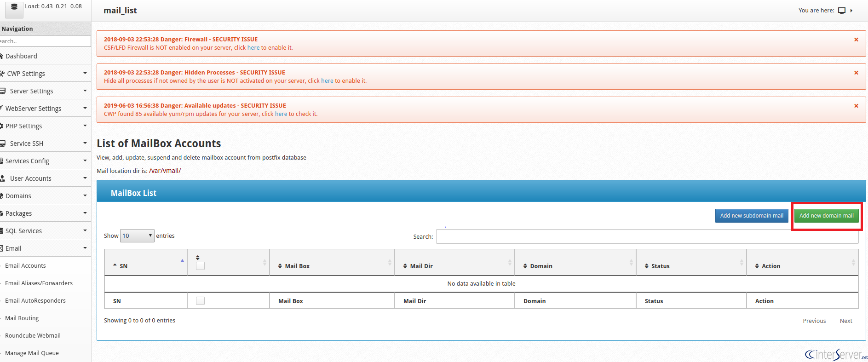Expand the Packages menu
This screenshot has height=362, width=868.
[x=85, y=213]
